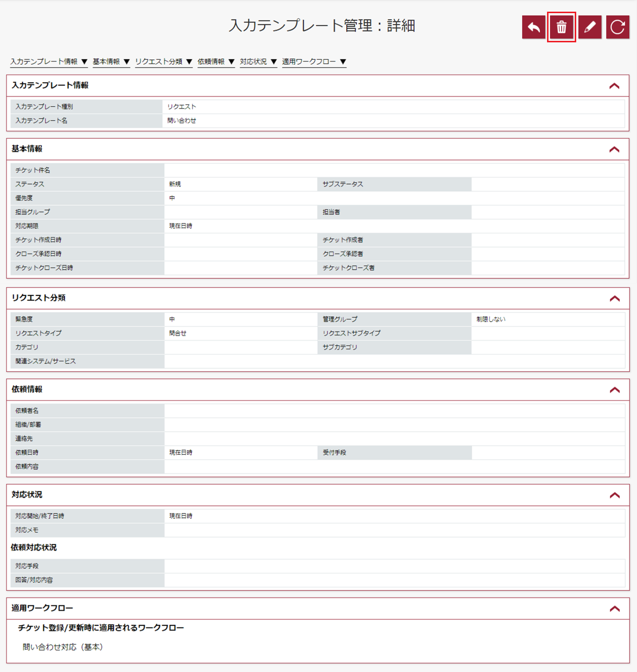The width and height of the screenshot is (637, 672).
Task: Click 現在日時 in the 対応期限 row
Action: coord(180,226)
